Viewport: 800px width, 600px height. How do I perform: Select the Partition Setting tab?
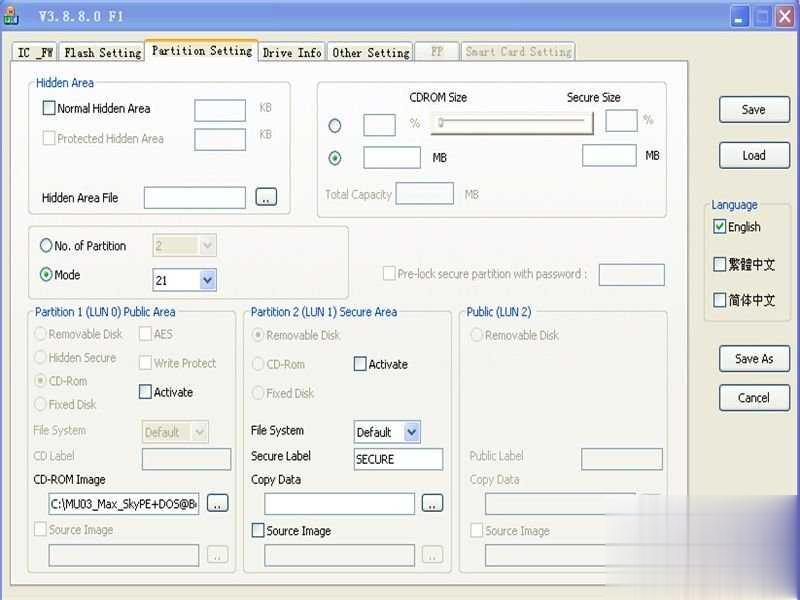click(x=202, y=51)
